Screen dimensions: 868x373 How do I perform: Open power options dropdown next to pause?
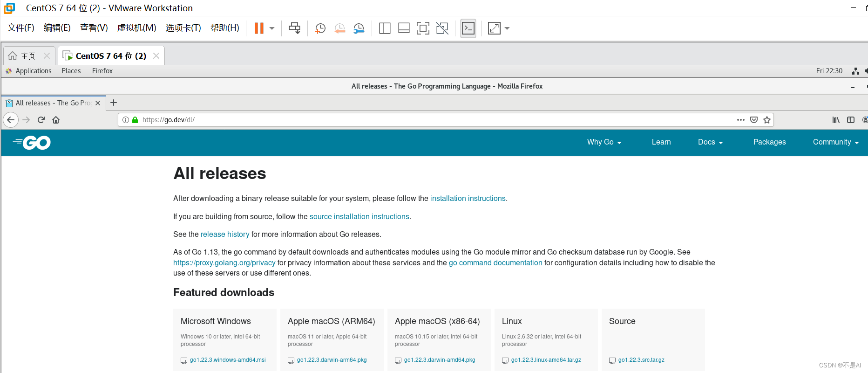click(x=272, y=28)
